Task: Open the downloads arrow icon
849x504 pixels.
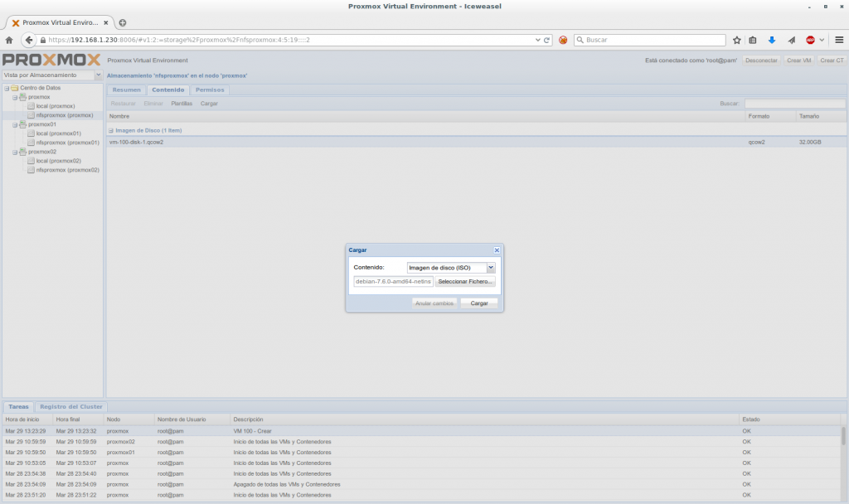Action: pyautogui.click(x=771, y=40)
